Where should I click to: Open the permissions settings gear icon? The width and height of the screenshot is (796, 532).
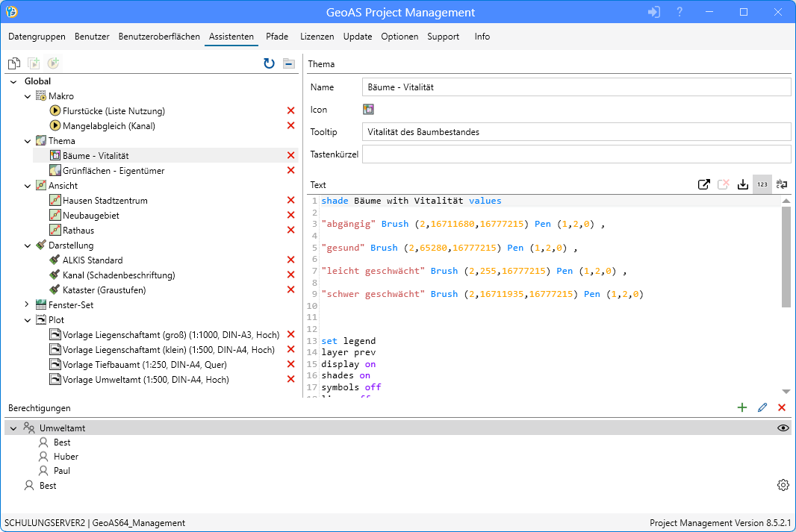783,486
